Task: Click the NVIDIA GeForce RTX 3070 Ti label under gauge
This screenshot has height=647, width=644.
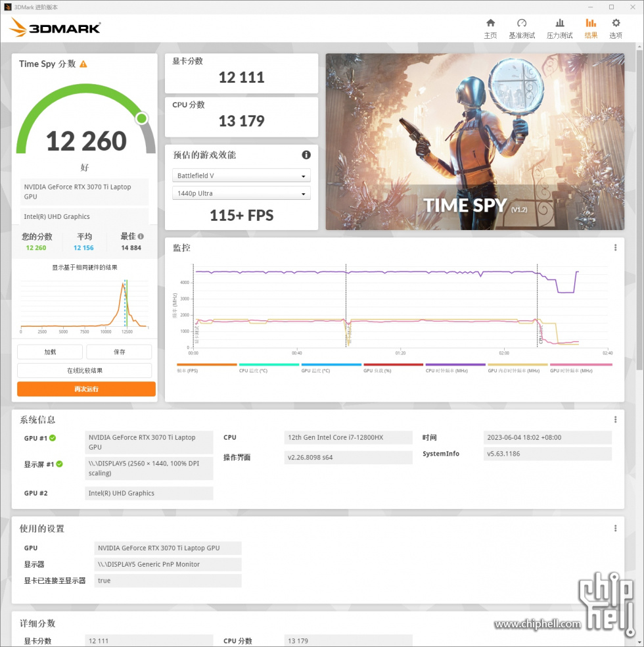Action: [x=84, y=192]
